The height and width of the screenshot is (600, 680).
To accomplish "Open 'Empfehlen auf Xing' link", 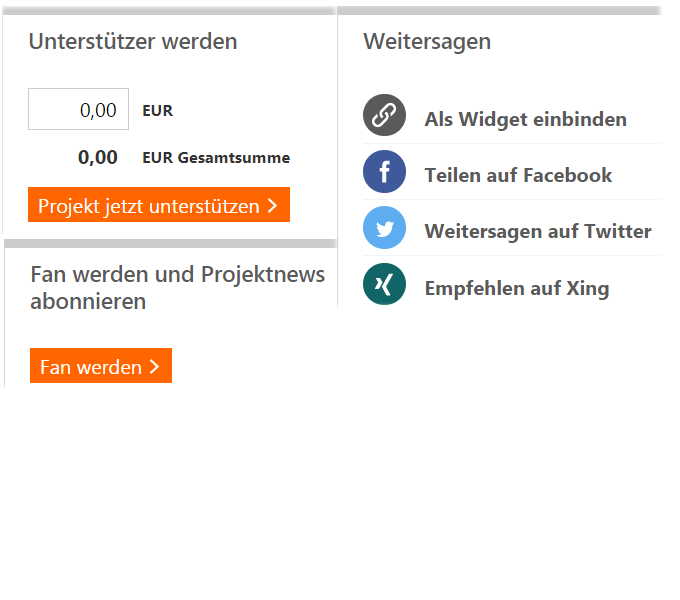I will (516, 288).
